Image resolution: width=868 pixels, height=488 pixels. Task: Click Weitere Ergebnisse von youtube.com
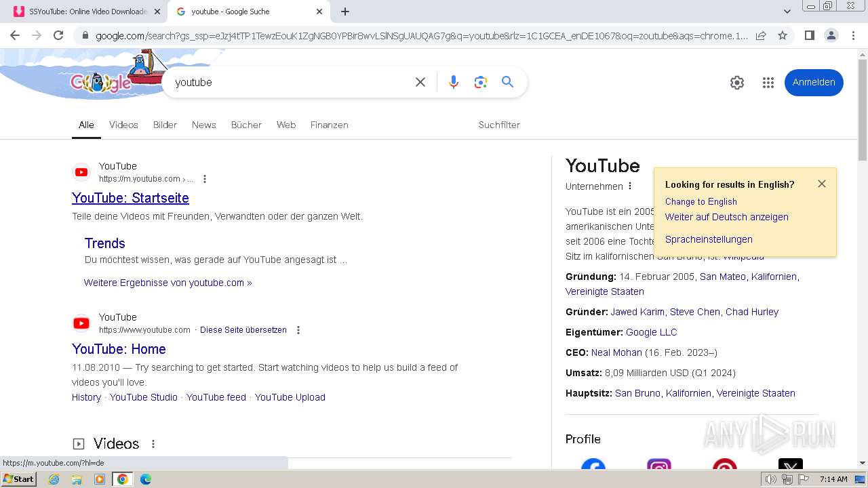pyautogui.click(x=168, y=283)
